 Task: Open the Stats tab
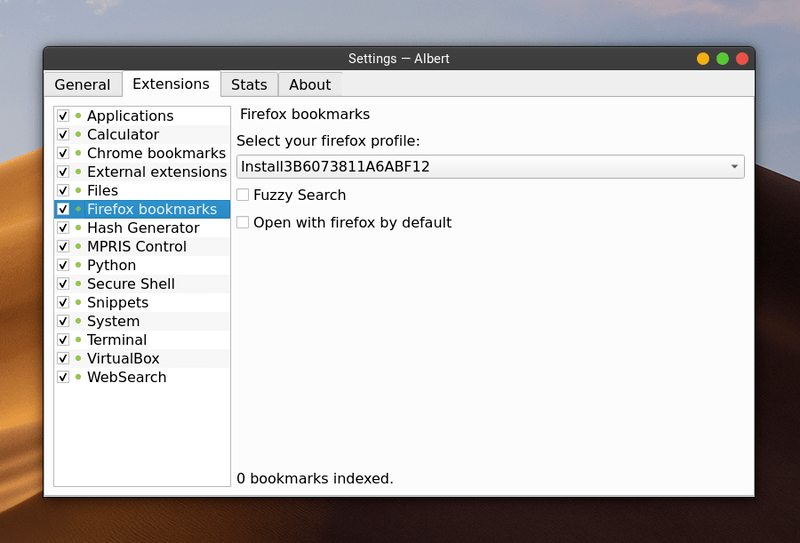tap(249, 85)
